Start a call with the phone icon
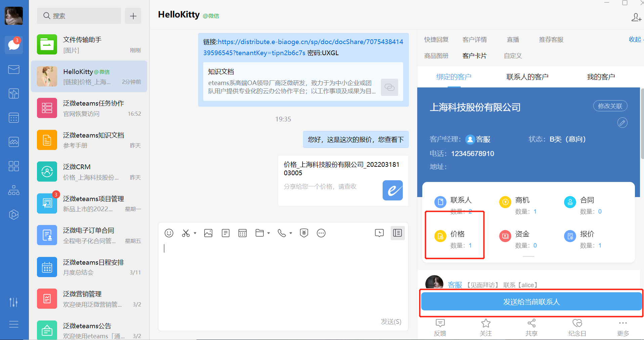The height and width of the screenshot is (340, 644). 282,233
